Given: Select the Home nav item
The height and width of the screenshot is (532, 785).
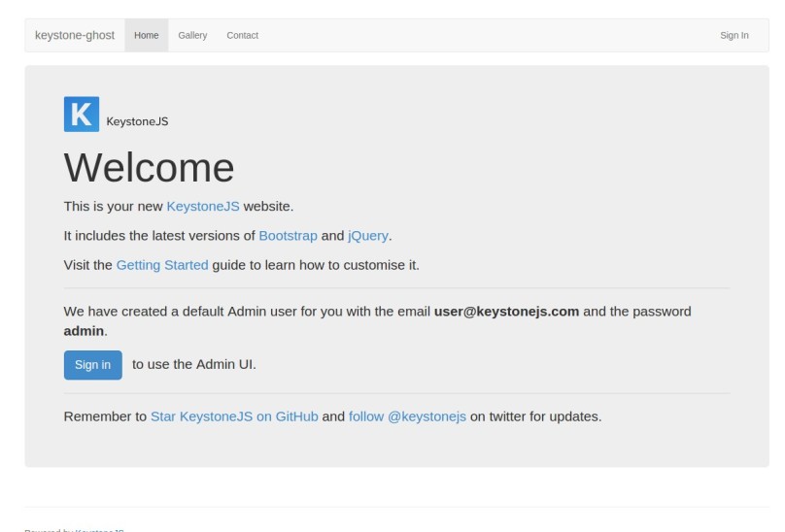Looking at the screenshot, I should pos(146,36).
